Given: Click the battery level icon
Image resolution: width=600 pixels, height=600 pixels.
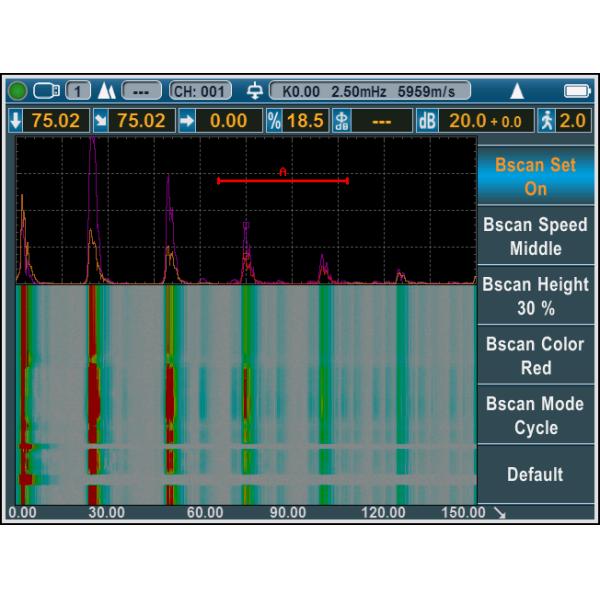Looking at the screenshot, I should 577,91.
